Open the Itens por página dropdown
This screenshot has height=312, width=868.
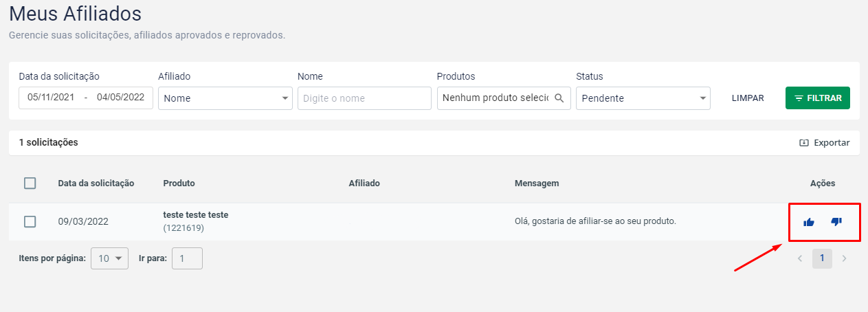click(109, 258)
